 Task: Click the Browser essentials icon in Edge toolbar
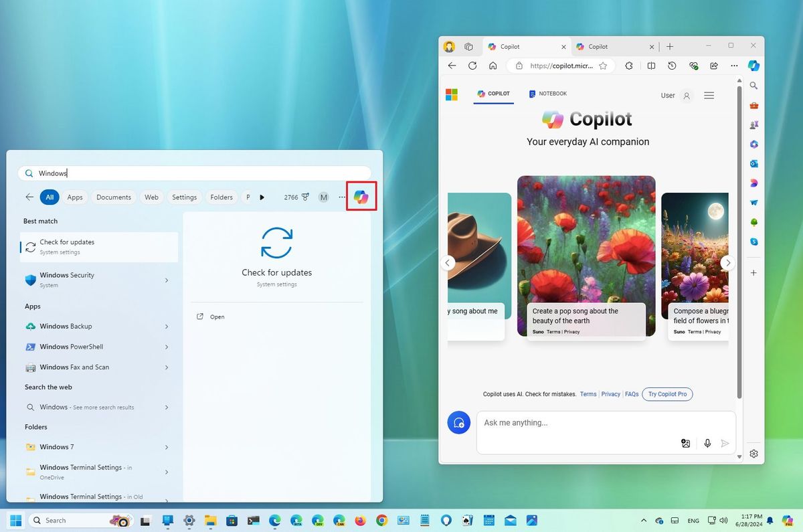(x=693, y=66)
